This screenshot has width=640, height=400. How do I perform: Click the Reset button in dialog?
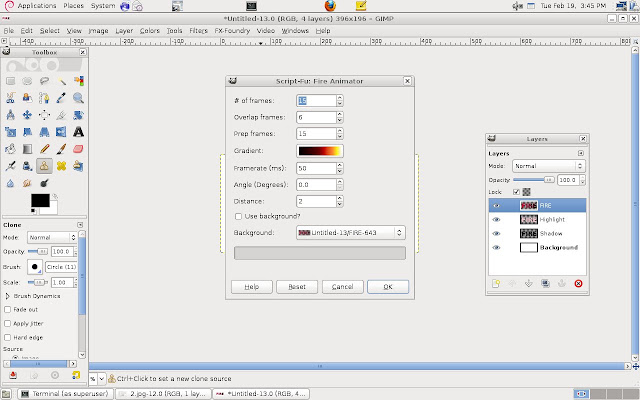pyautogui.click(x=297, y=287)
